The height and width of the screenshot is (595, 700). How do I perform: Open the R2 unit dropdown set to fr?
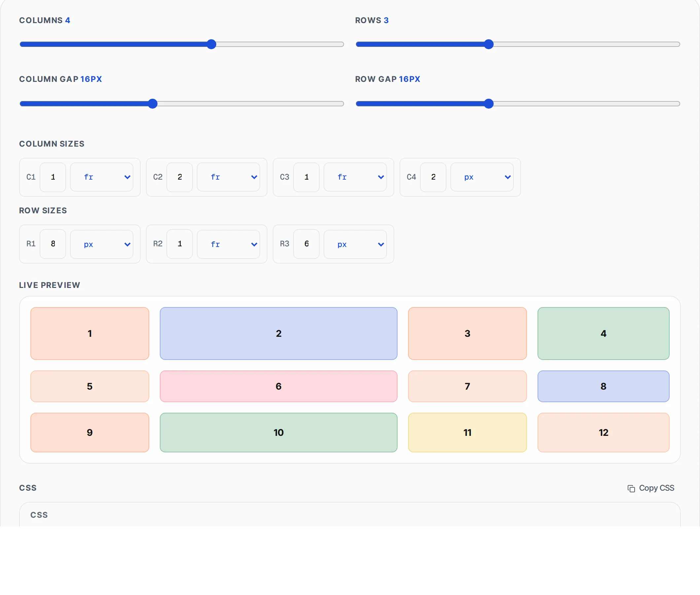coord(228,244)
